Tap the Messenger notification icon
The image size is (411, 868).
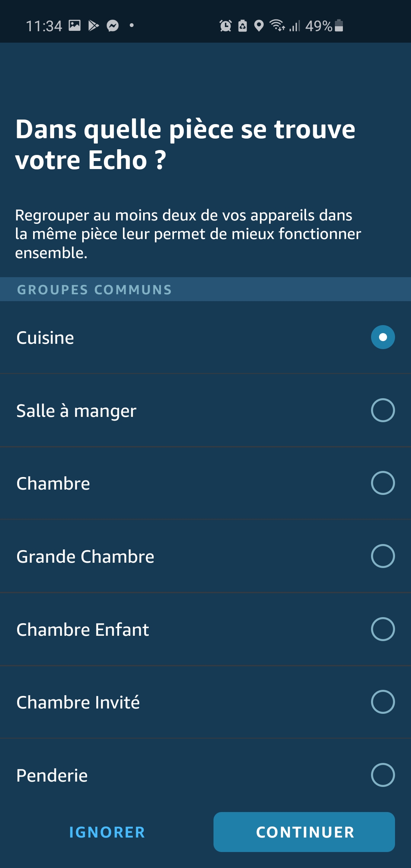113,26
